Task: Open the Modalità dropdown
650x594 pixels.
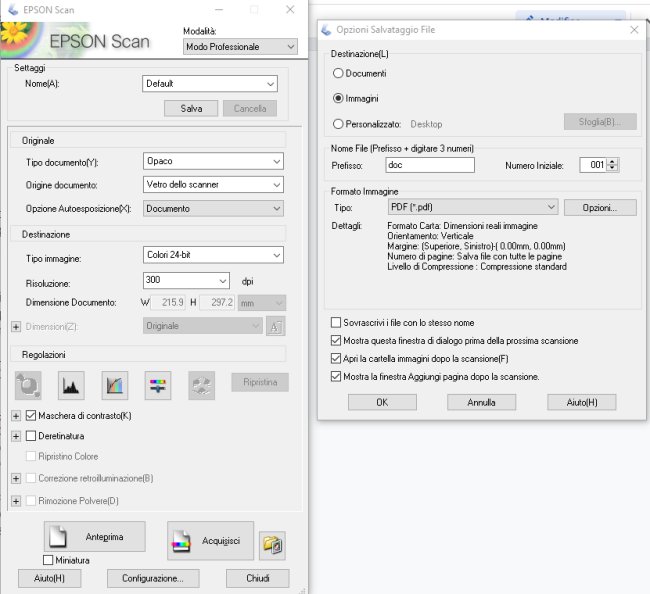Action: click(240, 47)
